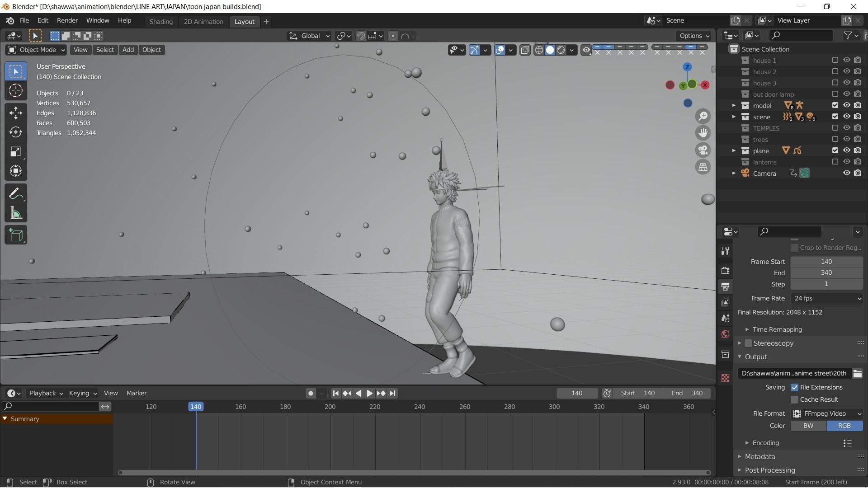
Task: Open the Texture properties tab
Action: pyautogui.click(x=726, y=378)
